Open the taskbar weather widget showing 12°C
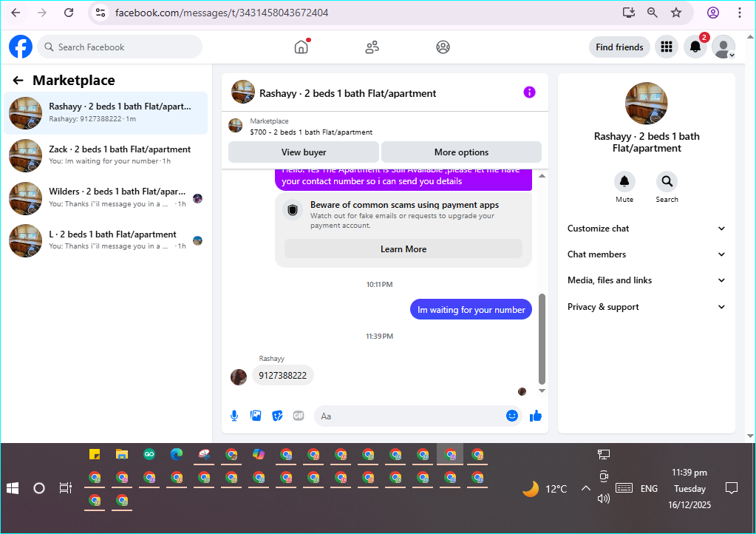 pos(545,489)
